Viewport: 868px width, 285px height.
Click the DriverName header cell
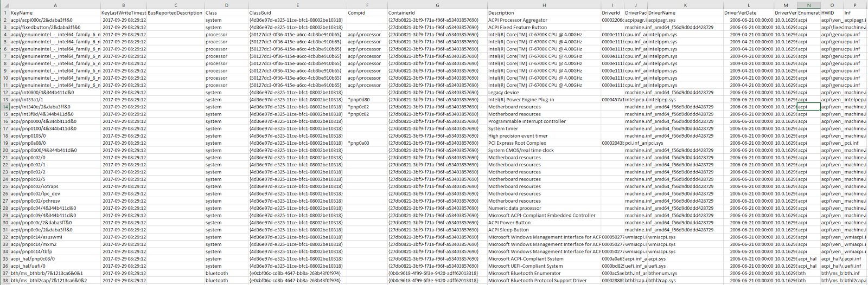pos(685,12)
